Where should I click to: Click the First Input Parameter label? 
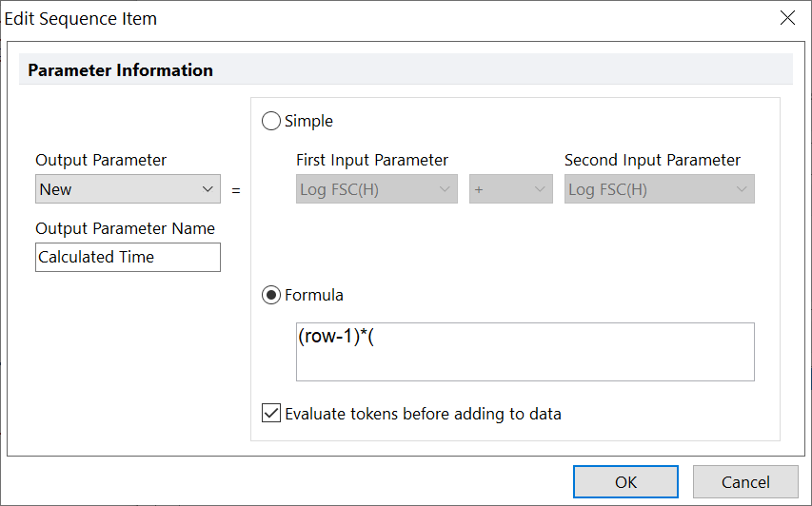(x=372, y=160)
